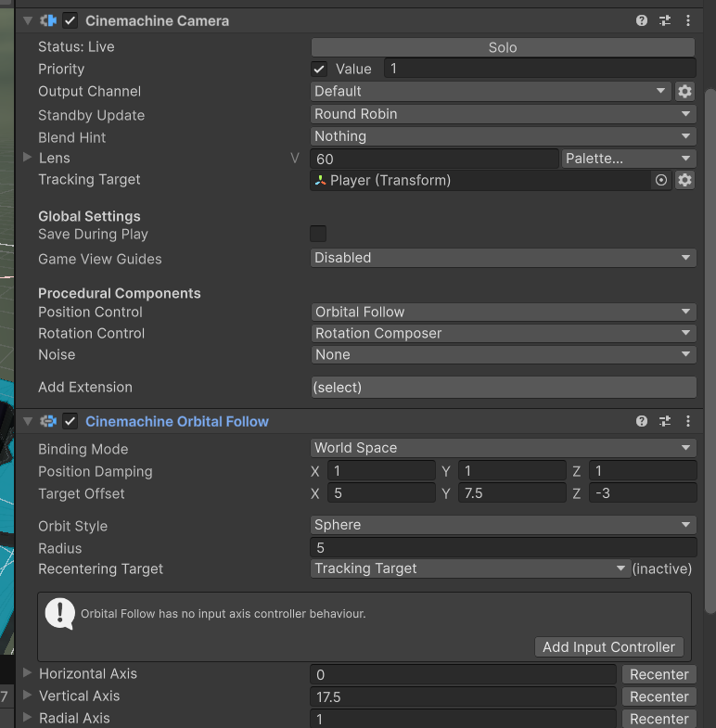This screenshot has height=728, width=716.
Task: Click Tracking Target object picker circle
Action: (661, 181)
